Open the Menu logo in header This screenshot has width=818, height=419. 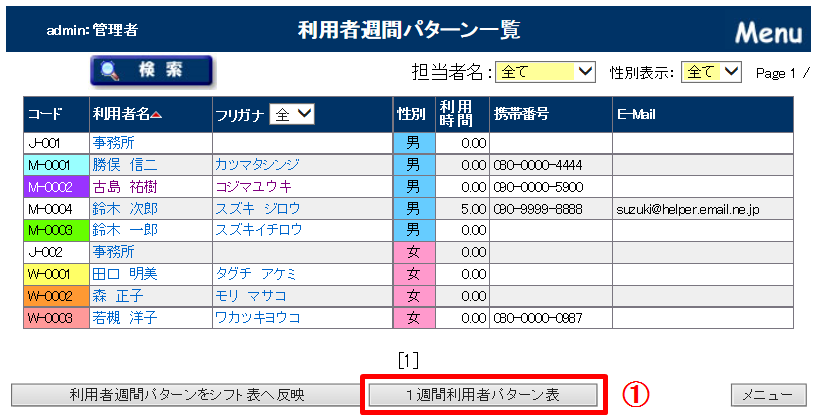tap(768, 32)
